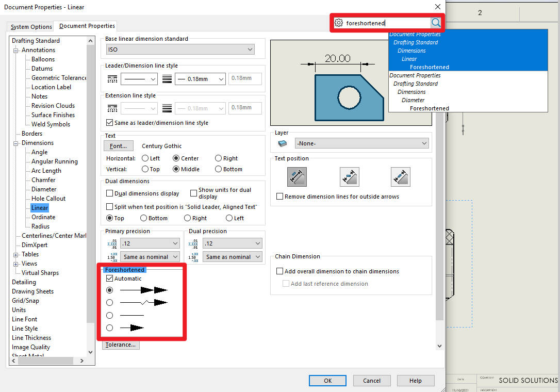The image size is (560, 392).
Task: Click the OK button
Action: 327,381
